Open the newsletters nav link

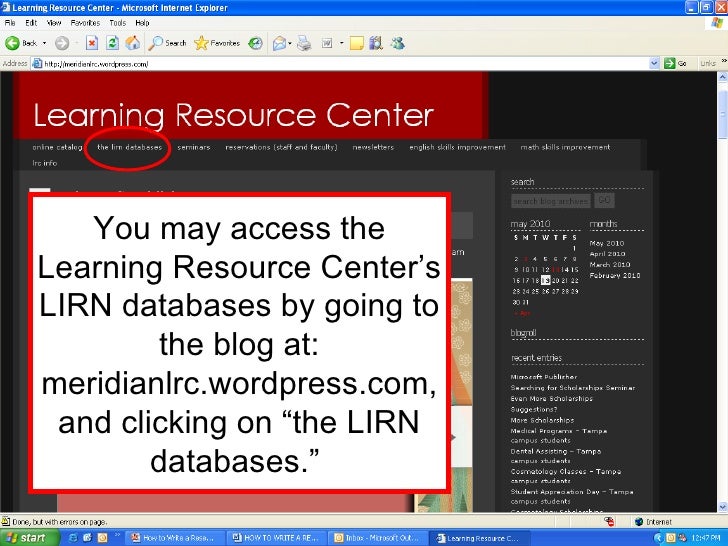(373, 147)
